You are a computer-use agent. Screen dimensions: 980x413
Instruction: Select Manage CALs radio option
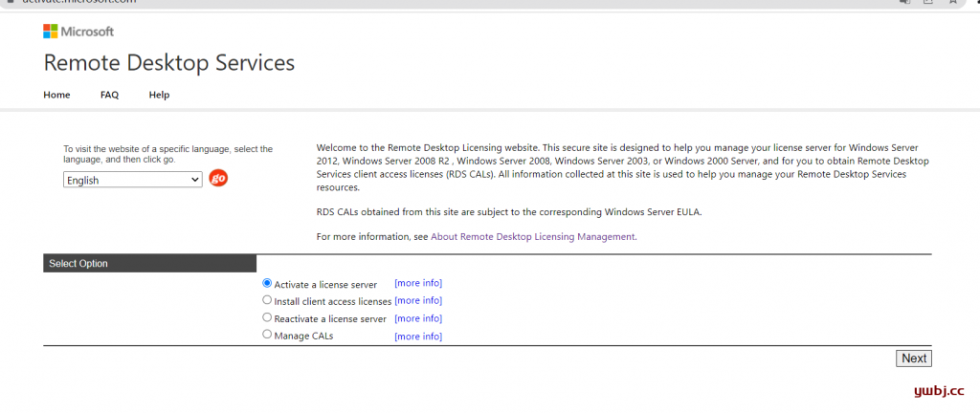(267, 335)
